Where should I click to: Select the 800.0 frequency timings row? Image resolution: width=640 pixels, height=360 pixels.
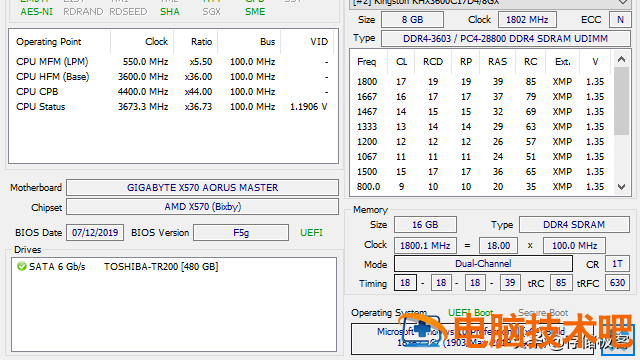pos(481,187)
